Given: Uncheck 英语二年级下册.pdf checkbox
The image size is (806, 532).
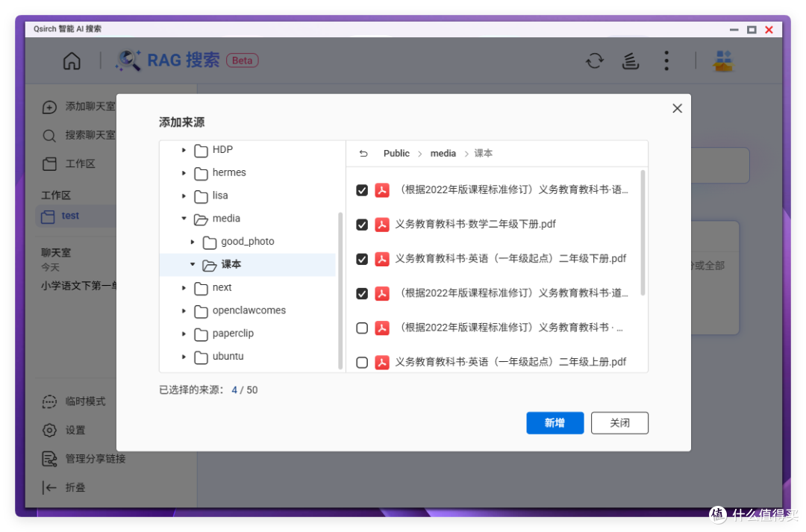Looking at the screenshot, I should (362, 259).
